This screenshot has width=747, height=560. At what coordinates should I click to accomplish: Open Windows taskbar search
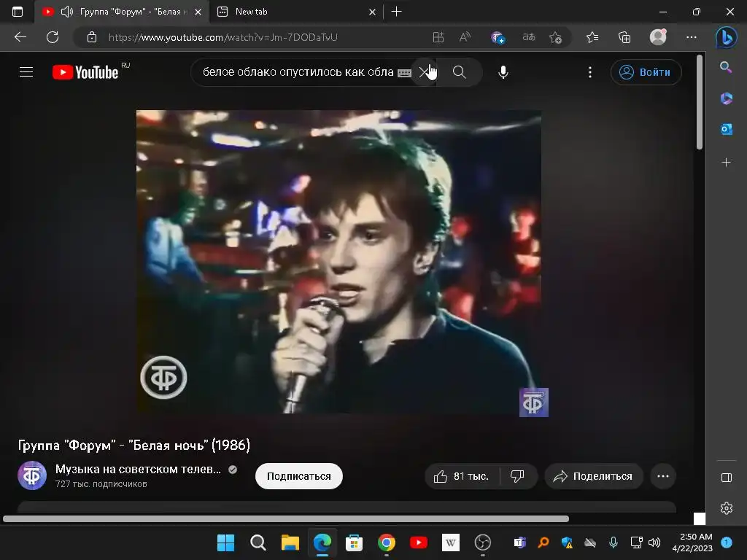(x=258, y=542)
